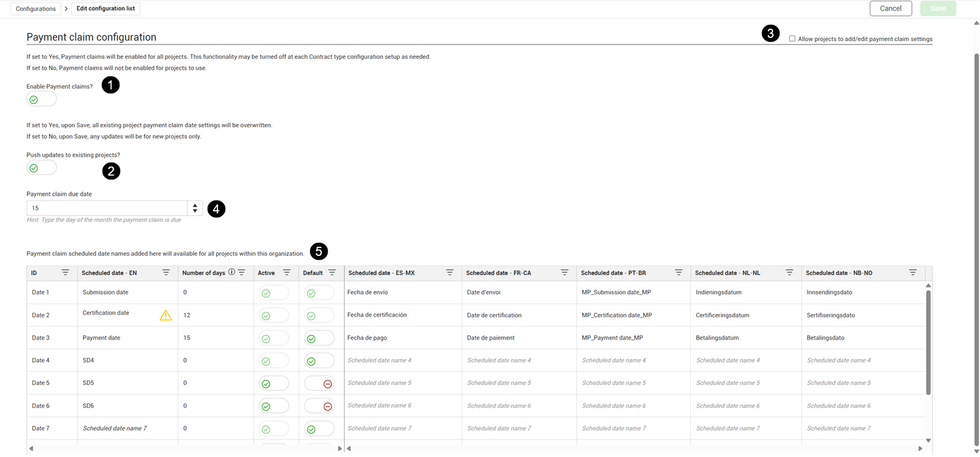
Task: Open filter for Scheduled date - EN column
Action: (x=166, y=272)
